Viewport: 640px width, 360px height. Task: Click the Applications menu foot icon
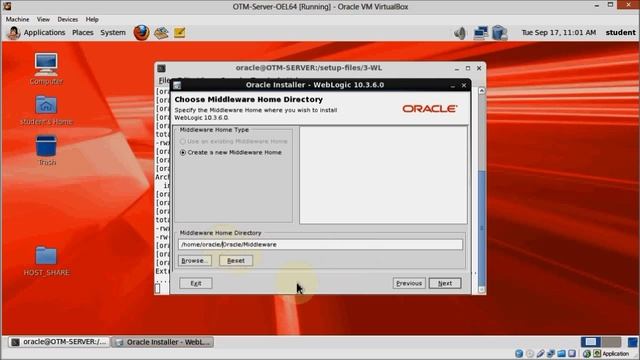click(x=13, y=33)
